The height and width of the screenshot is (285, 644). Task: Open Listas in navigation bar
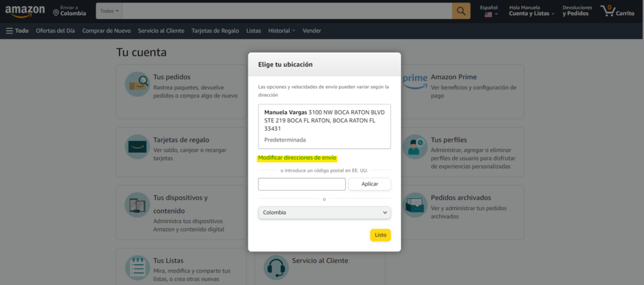click(x=254, y=31)
